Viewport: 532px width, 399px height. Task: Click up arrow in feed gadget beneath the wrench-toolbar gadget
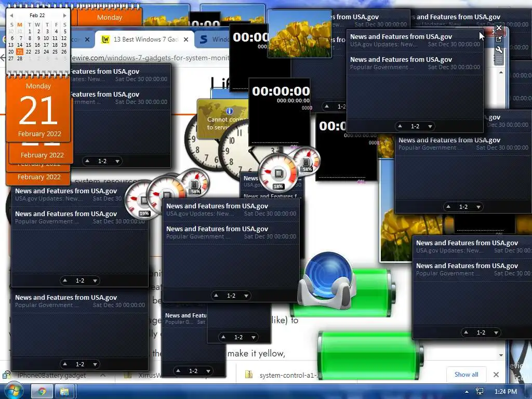(x=448, y=207)
